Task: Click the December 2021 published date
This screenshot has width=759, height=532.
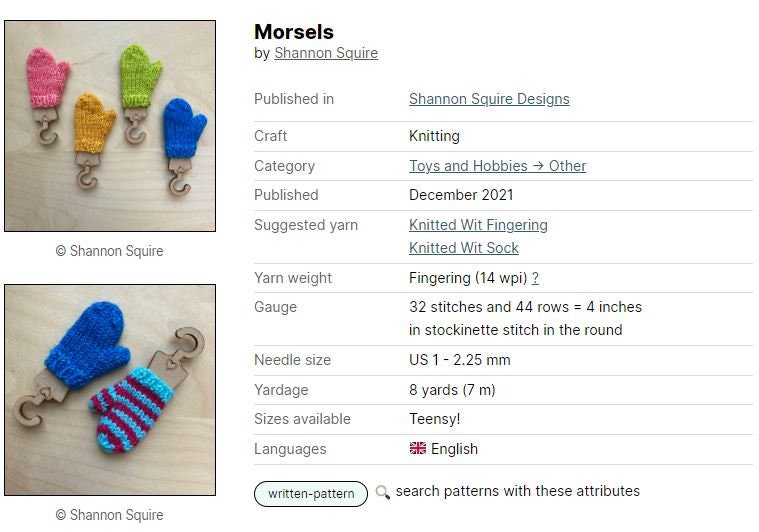Action: point(461,195)
